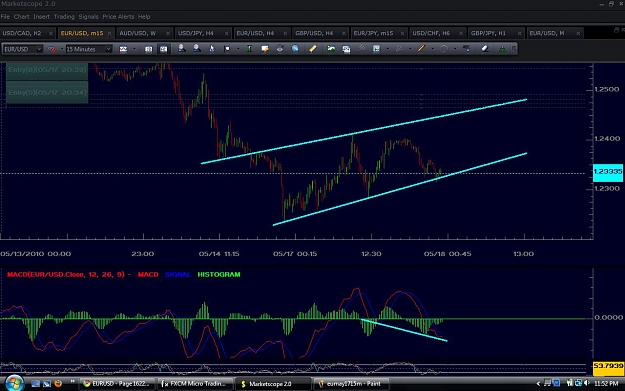Click the second person-shaped toolbar icon
This screenshot has height=391, width=625.
point(197,49)
